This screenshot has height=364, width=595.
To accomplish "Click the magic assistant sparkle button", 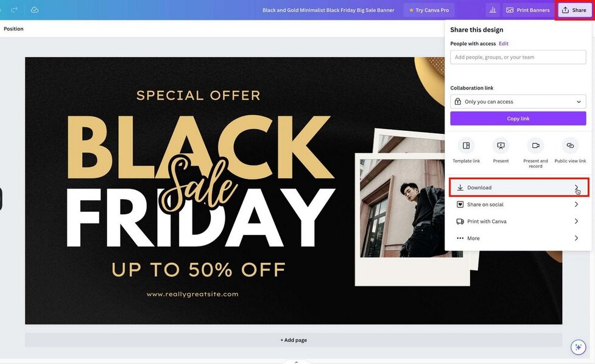I will [x=578, y=347].
